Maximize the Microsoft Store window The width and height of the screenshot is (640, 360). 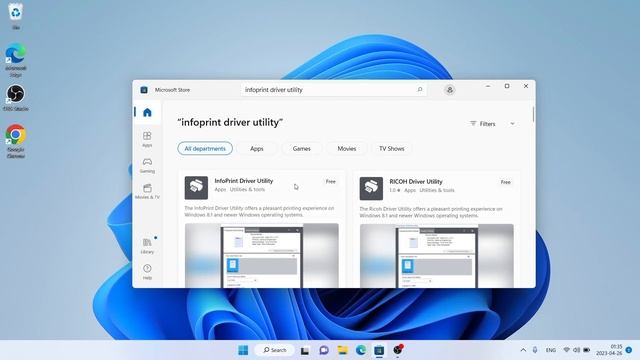[507, 86]
